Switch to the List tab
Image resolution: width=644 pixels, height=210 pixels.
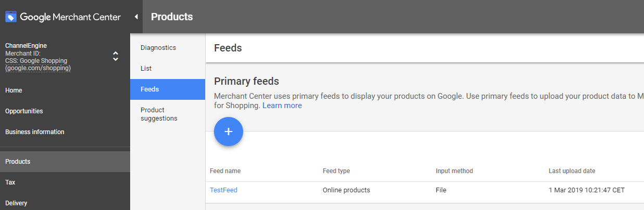coord(146,69)
